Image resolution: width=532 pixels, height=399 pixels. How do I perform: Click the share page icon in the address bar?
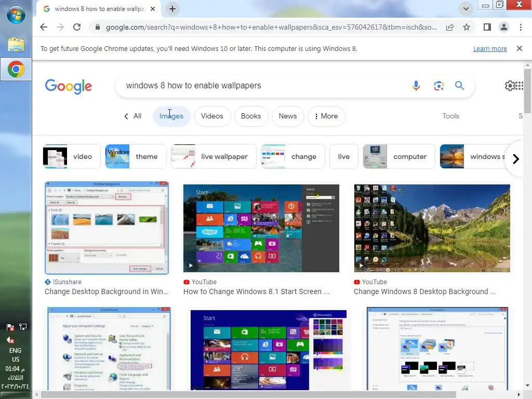click(x=450, y=27)
